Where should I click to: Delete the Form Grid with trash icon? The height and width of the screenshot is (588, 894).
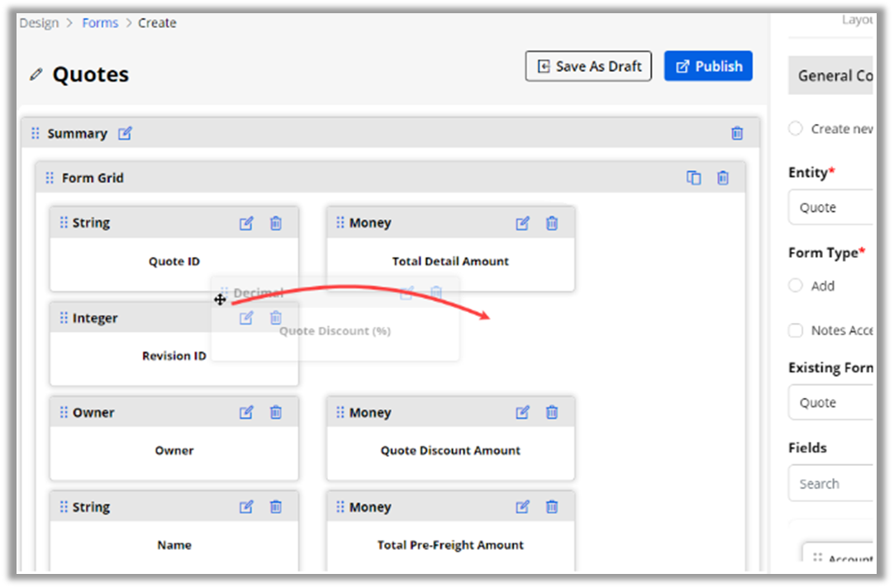(723, 178)
